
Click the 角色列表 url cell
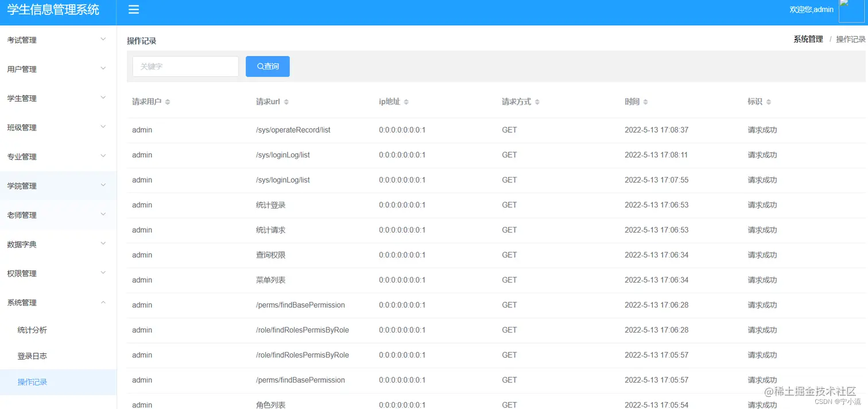click(271, 405)
